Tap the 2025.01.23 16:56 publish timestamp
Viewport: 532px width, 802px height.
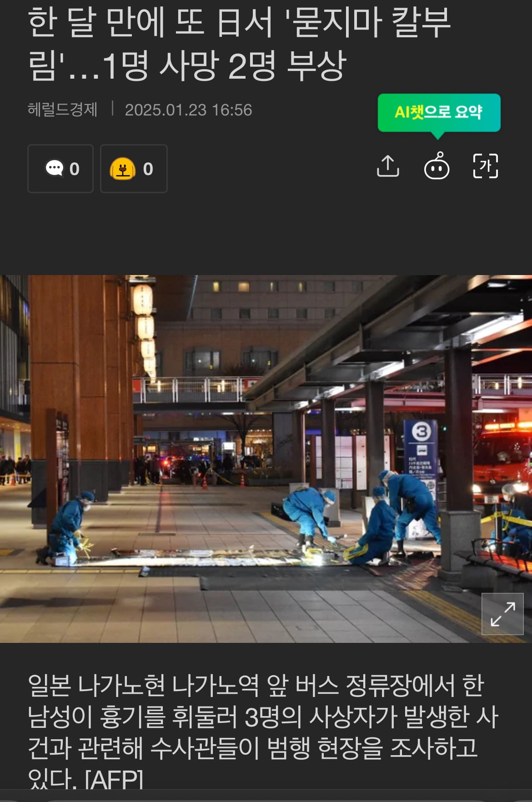(188, 110)
